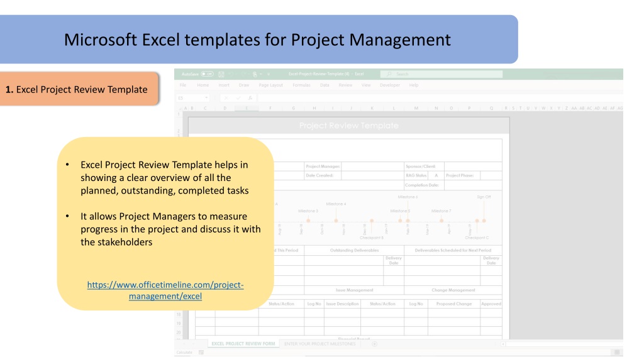
Task: Select column M header
Action: (416, 108)
